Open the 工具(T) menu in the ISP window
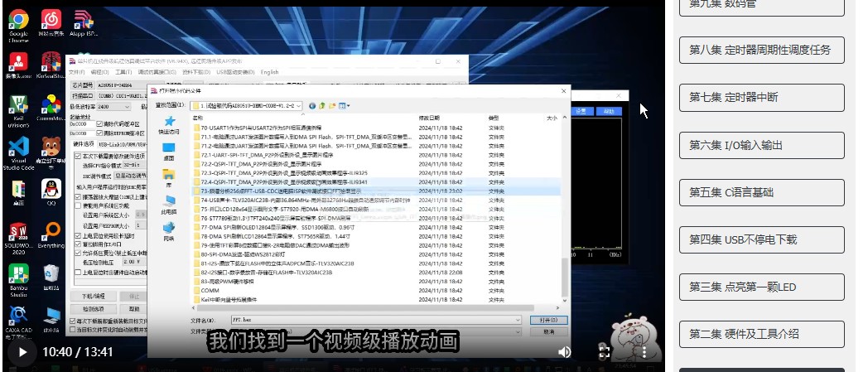 tap(123, 72)
